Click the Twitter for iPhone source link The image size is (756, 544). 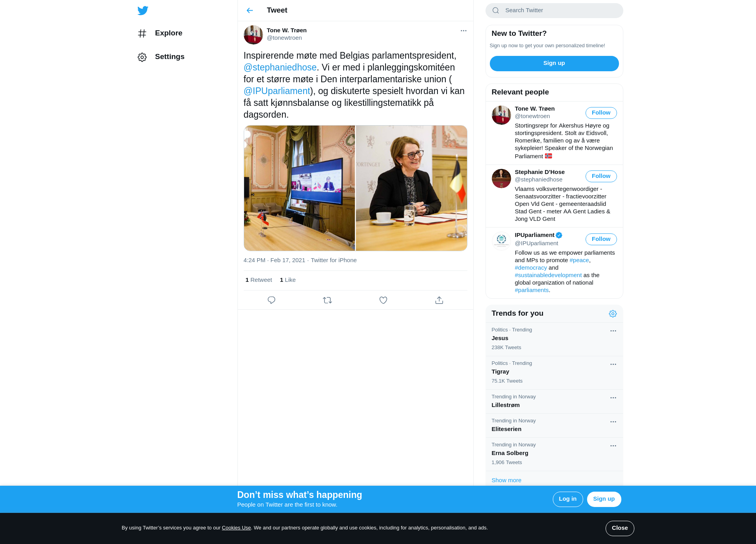tap(334, 260)
